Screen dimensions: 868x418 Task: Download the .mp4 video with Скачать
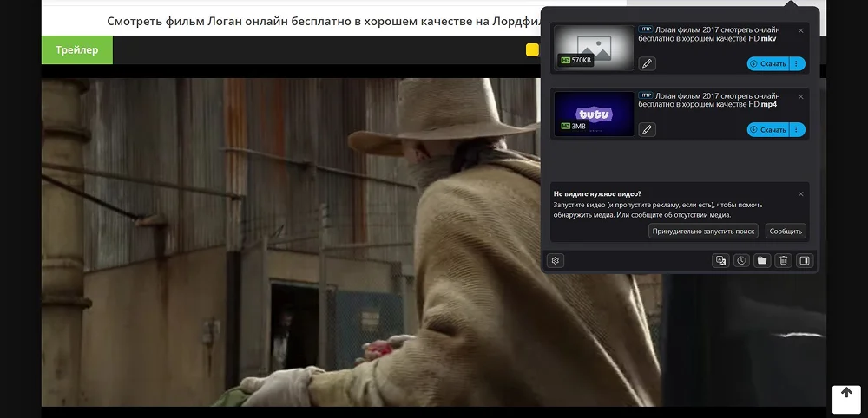pos(768,129)
